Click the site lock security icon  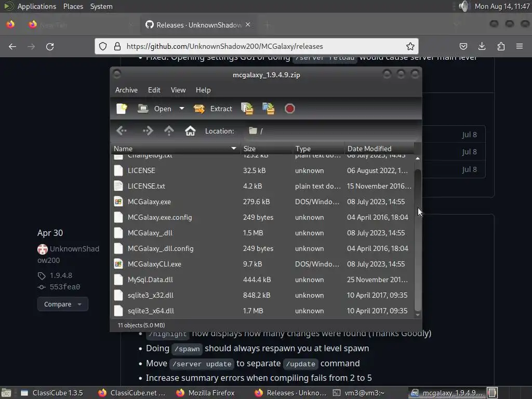tap(117, 46)
